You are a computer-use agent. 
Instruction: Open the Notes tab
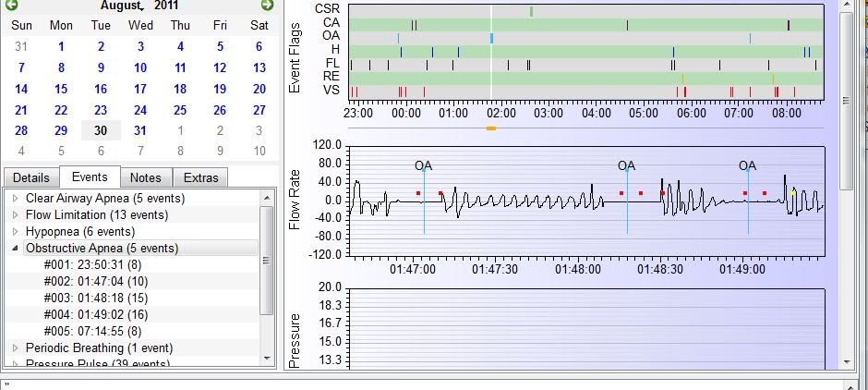tap(145, 177)
